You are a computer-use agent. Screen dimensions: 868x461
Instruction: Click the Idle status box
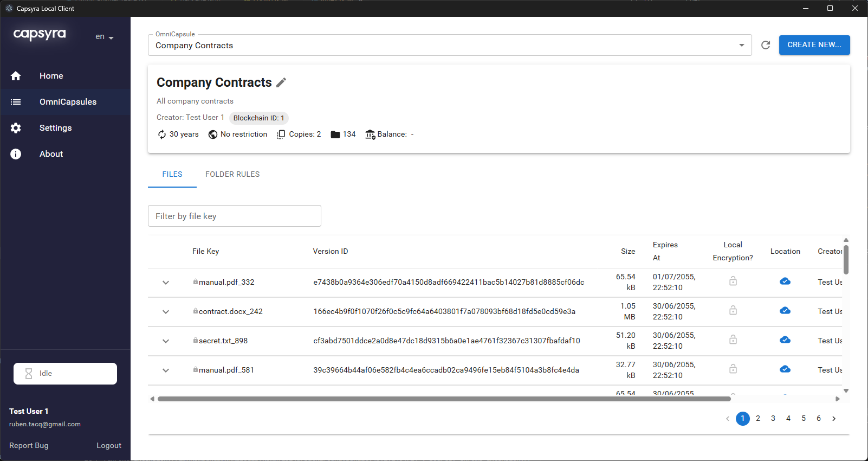(x=65, y=374)
